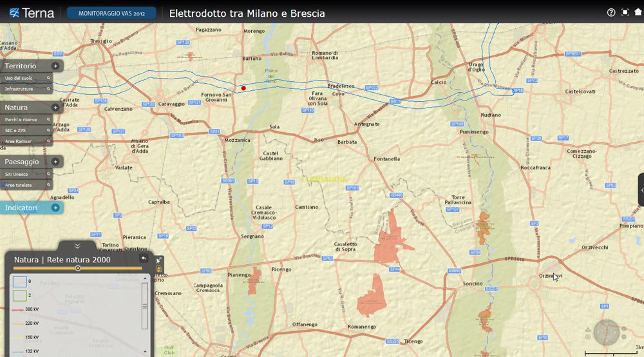Click the legend scrollbar down arrow

[x=145, y=352]
